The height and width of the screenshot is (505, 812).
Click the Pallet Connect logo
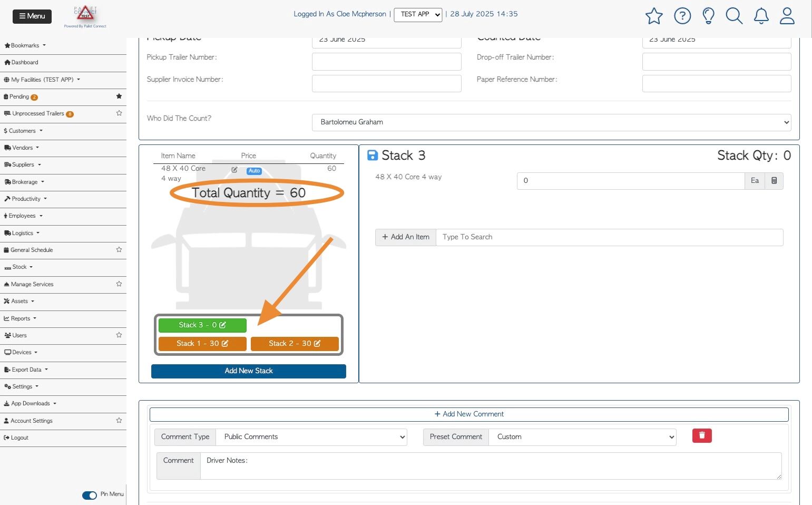tap(85, 16)
